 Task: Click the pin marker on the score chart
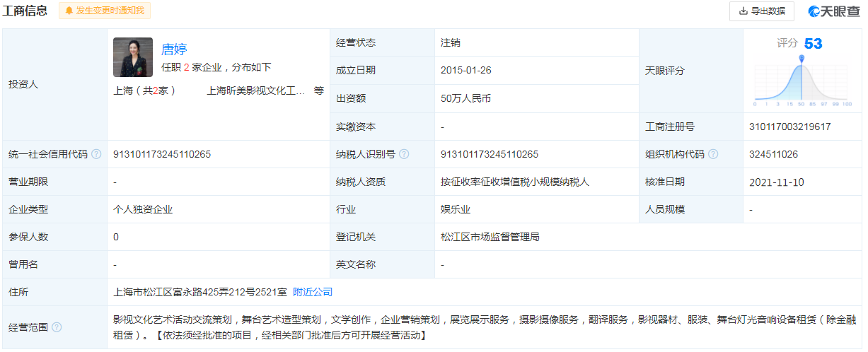[x=802, y=59]
